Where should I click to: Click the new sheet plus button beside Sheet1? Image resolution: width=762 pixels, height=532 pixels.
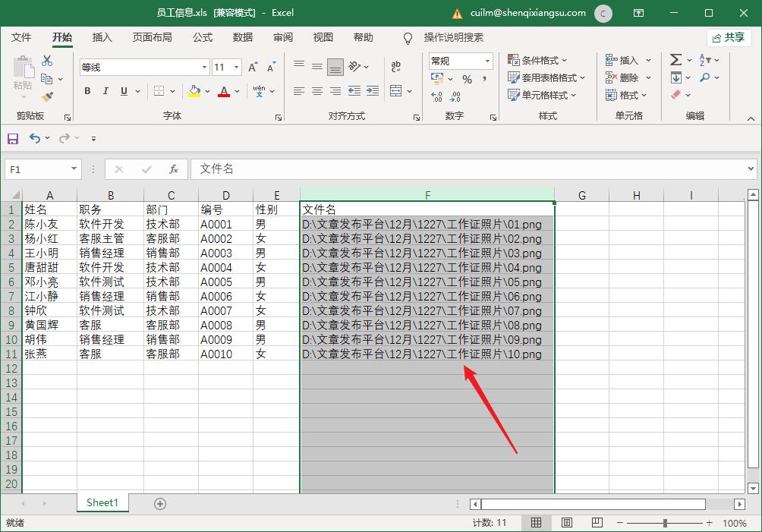click(x=159, y=502)
